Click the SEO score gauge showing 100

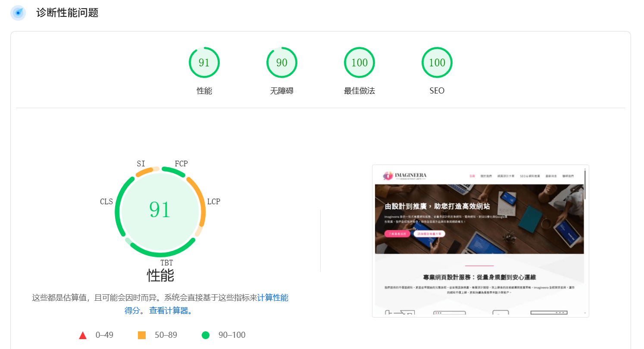click(x=437, y=62)
